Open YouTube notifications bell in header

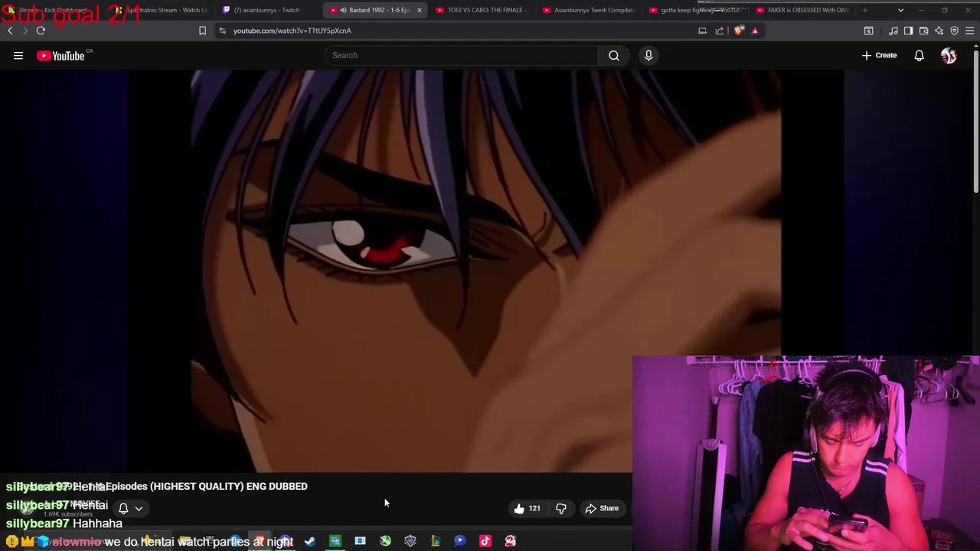(919, 55)
